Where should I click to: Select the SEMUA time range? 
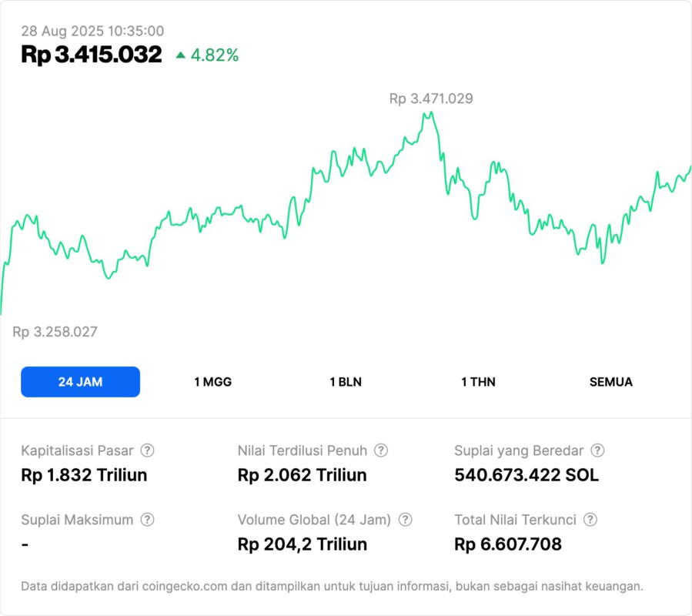[611, 382]
